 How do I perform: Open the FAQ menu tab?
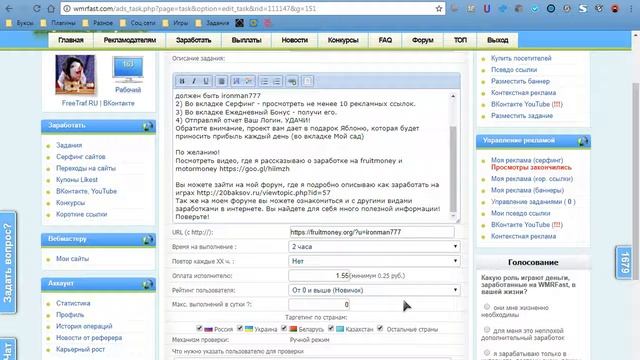tap(385, 40)
